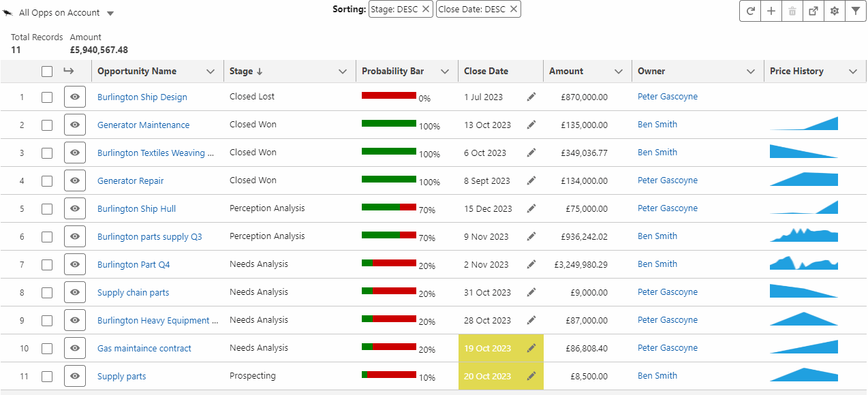This screenshot has width=868, height=395.
Task: Expand the Stage column dropdown chevron
Action: (343, 72)
